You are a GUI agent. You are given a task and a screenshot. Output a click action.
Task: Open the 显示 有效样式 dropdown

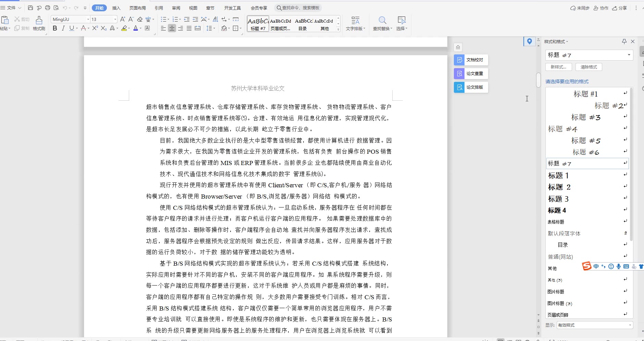click(x=594, y=325)
